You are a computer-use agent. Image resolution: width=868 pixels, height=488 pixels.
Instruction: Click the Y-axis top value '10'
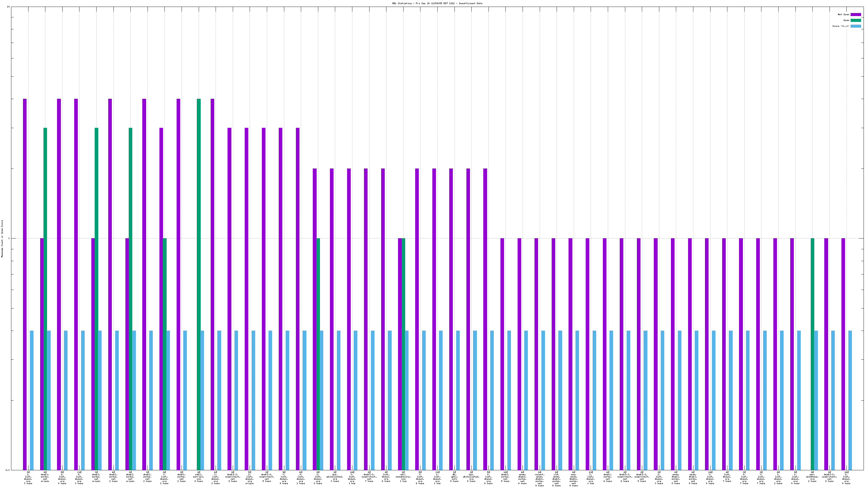pyautogui.click(x=8, y=7)
